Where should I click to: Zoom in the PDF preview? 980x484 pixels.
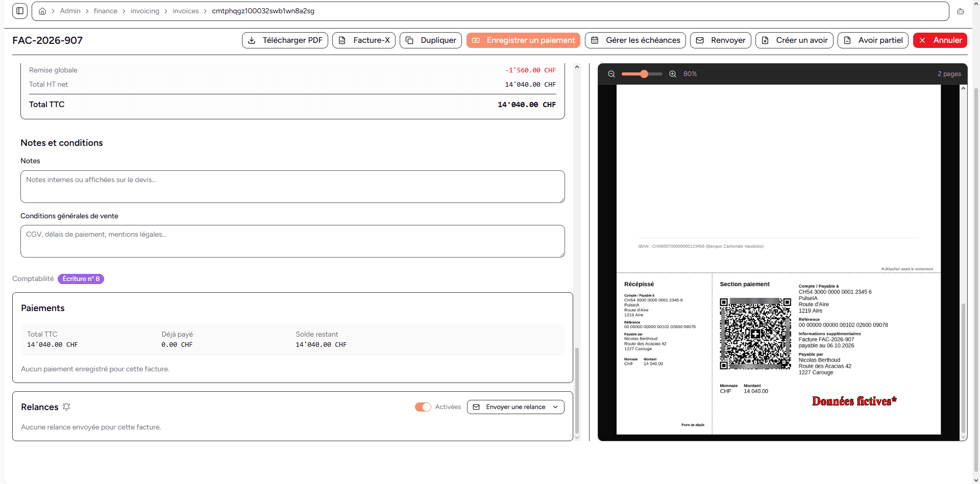click(673, 74)
